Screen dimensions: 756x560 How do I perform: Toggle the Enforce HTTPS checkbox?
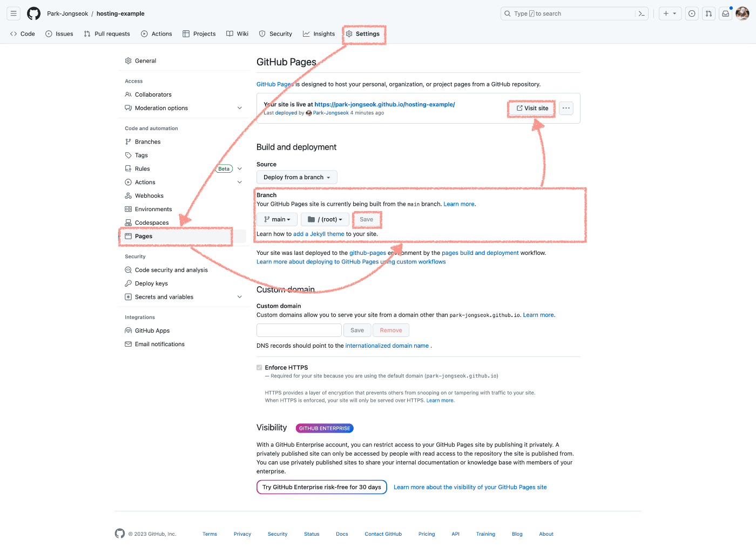259,367
